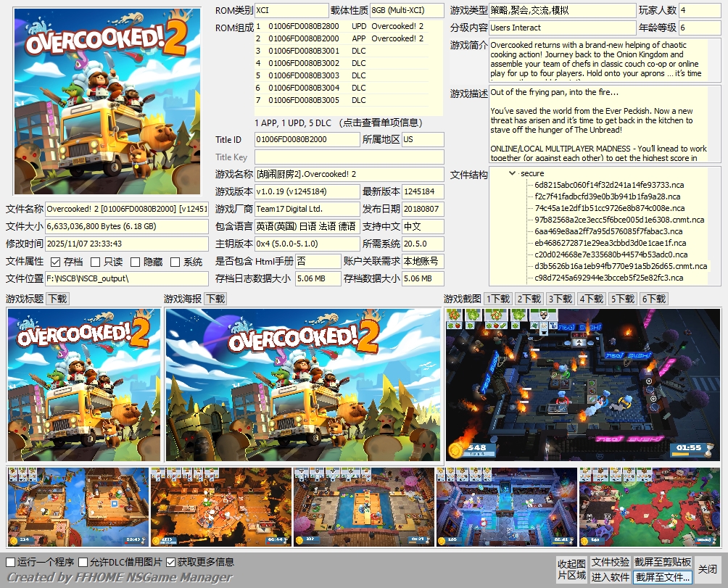
Task: Select DLC row 01006FD0080B3002
Action: tap(342, 63)
